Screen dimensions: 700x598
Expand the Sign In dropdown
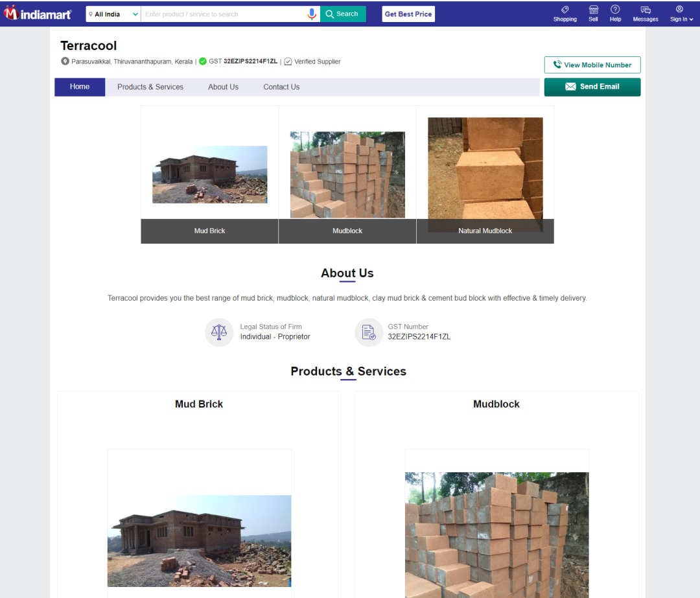pos(681,14)
